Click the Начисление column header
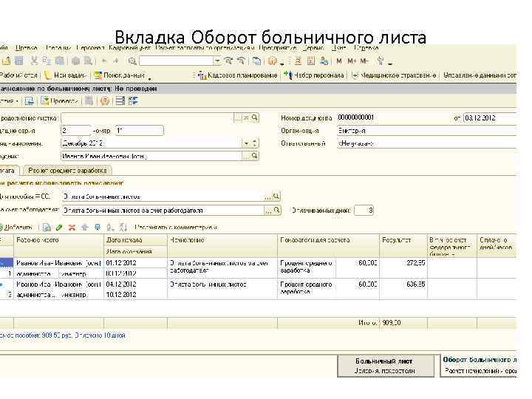 click(x=222, y=245)
